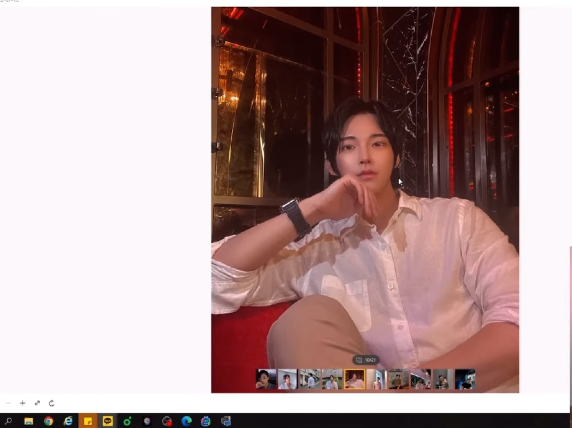Select the second thumbnail in the strip
572x428 pixels.
(288, 379)
